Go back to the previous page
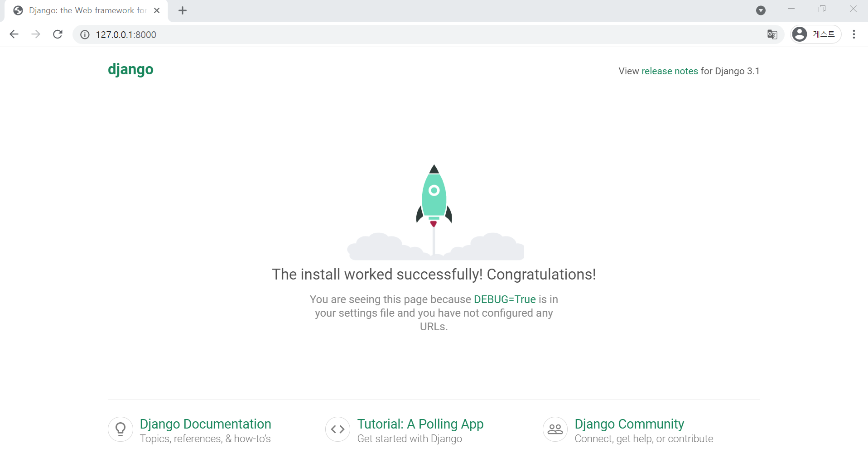Viewport: 868px width, 458px height. pos(14,34)
